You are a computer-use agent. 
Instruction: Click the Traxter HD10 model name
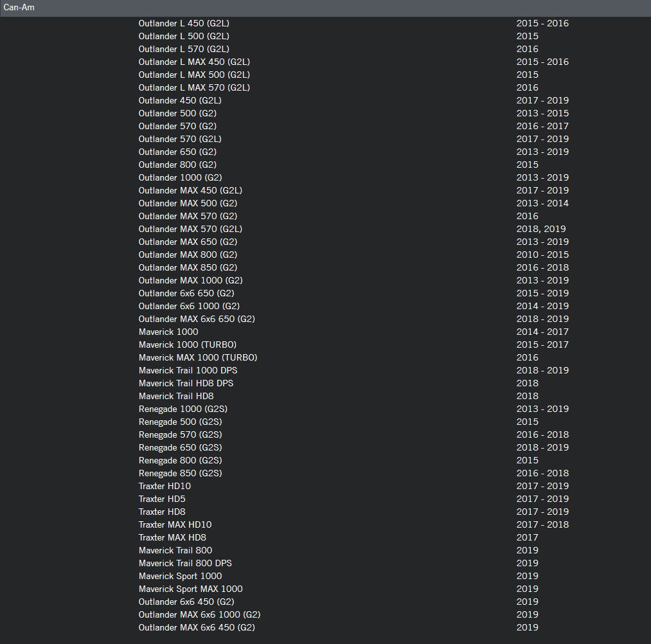[165, 487]
